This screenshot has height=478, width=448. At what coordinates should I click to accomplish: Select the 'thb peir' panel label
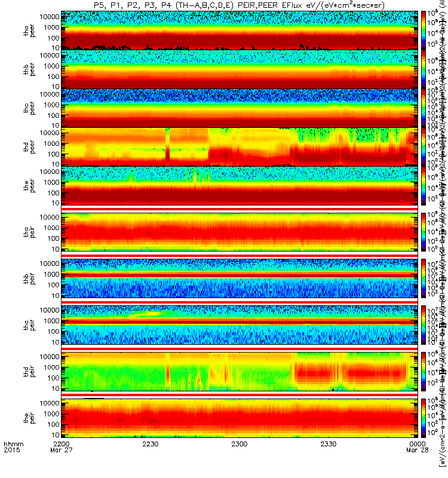click(29, 278)
